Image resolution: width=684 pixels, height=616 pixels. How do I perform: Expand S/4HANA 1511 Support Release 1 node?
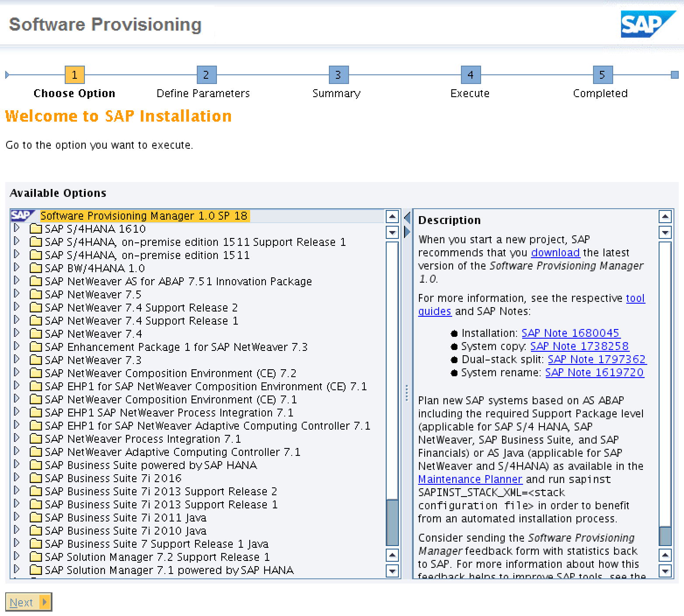[x=17, y=241]
